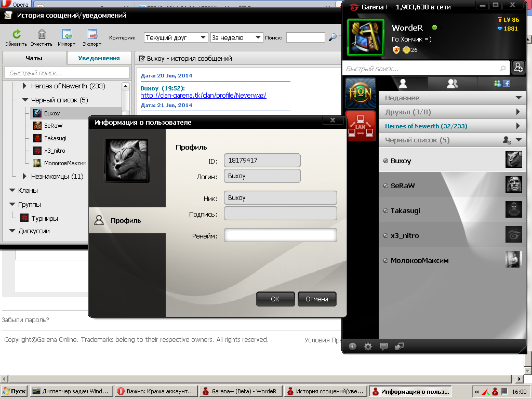Image resolution: width=532 pixels, height=399 pixels.
Task: Select the social Facebook tab in Garena
Action: tap(502, 84)
